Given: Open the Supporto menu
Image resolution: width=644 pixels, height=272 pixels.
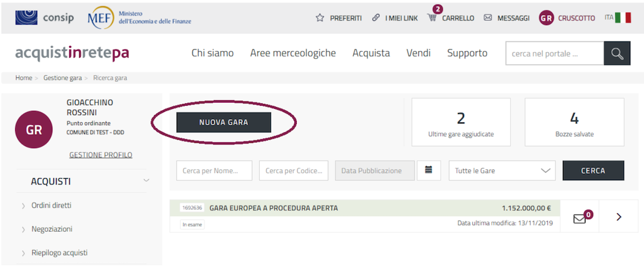Looking at the screenshot, I should click(x=467, y=53).
